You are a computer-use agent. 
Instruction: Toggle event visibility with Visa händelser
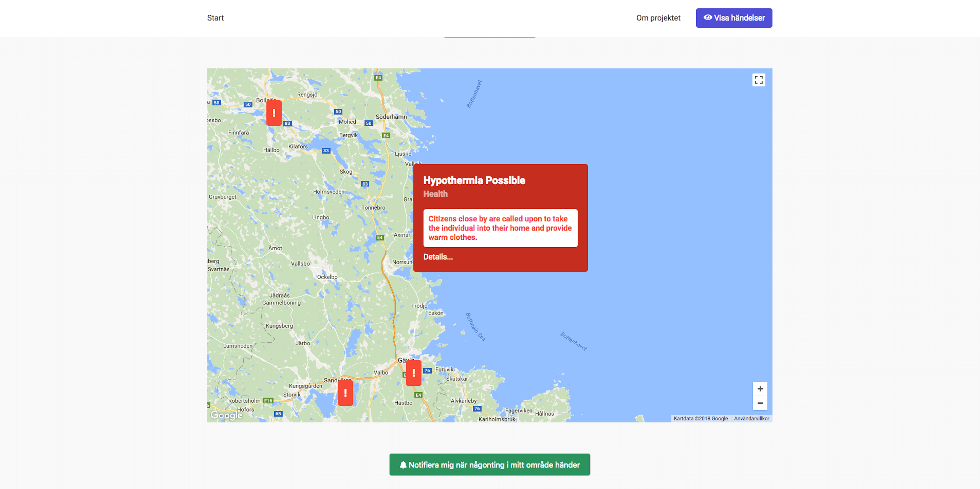[x=734, y=18]
